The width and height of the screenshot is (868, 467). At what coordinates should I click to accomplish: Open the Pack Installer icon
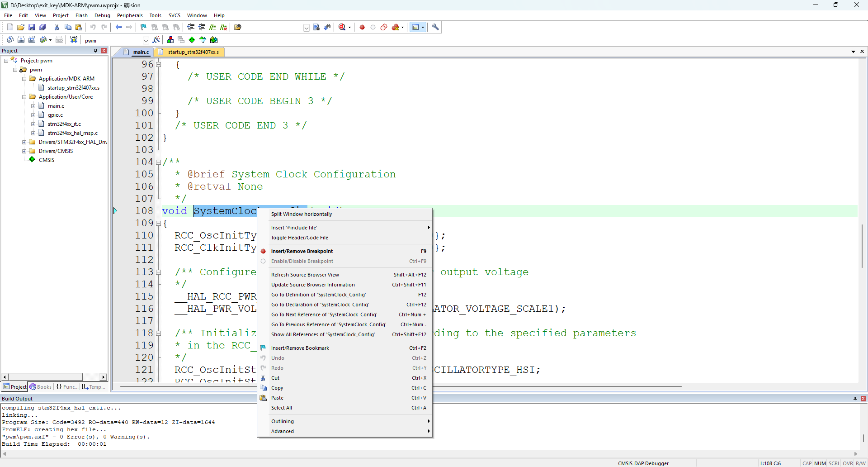click(214, 40)
